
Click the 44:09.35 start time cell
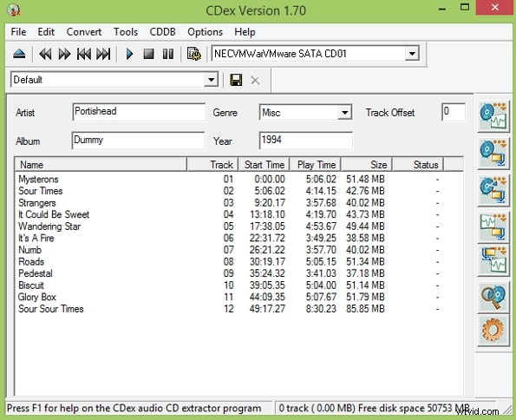tap(267, 297)
